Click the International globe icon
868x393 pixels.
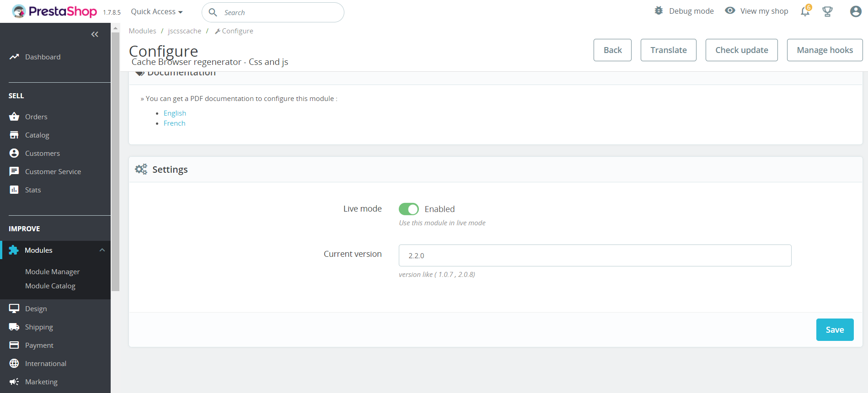click(14, 363)
